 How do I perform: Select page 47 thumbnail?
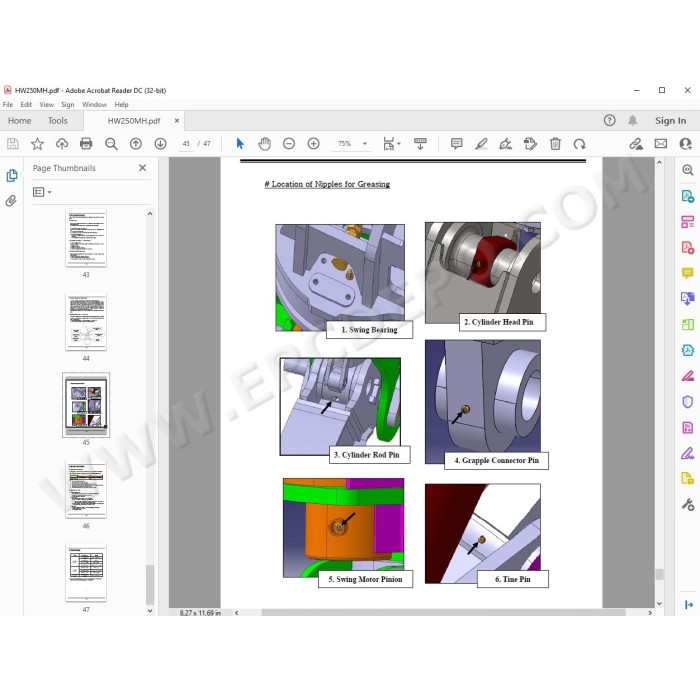pyautogui.click(x=86, y=573)
